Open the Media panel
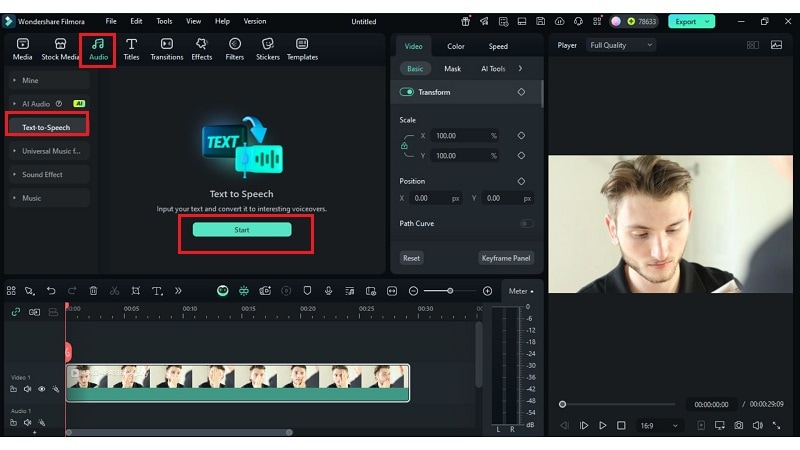The height and width of the screenshot is (450, 800). click(22, 49)
